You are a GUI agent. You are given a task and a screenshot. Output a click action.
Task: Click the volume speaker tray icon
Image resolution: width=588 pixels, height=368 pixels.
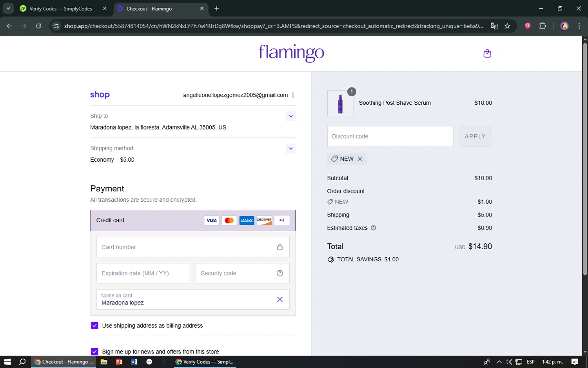509,362
